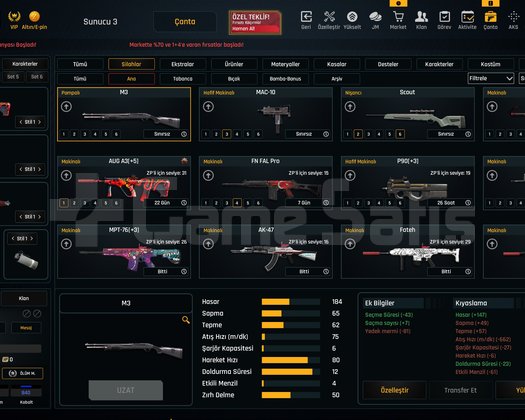Toggle slot 5 on P90 card
The height and width of the screenshot is (420, 525).
(389, 203)
